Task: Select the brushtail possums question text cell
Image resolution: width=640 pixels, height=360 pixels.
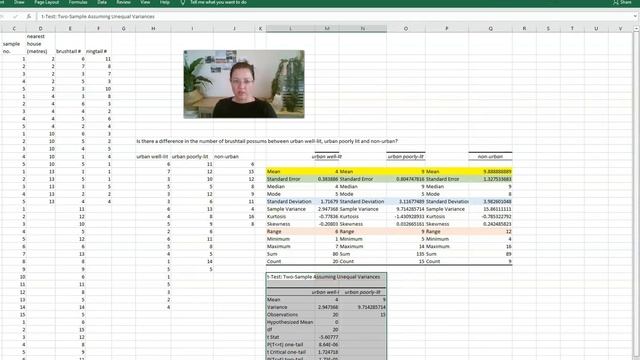Action: [267, 141]
